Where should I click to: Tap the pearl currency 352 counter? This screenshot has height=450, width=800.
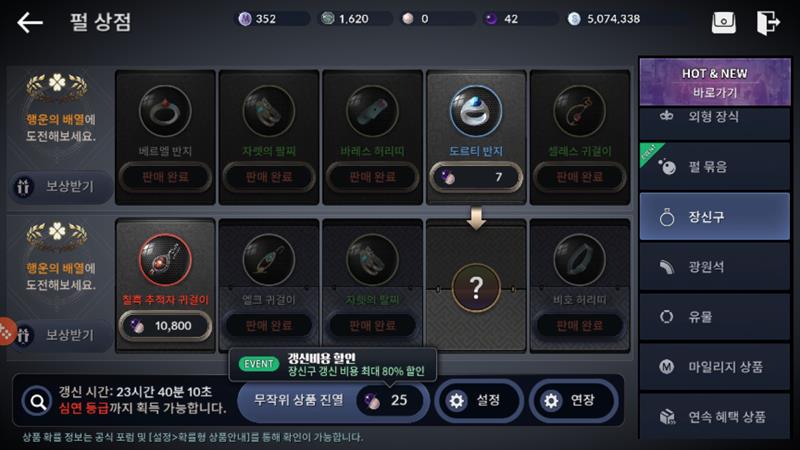[x=273, y=19]
